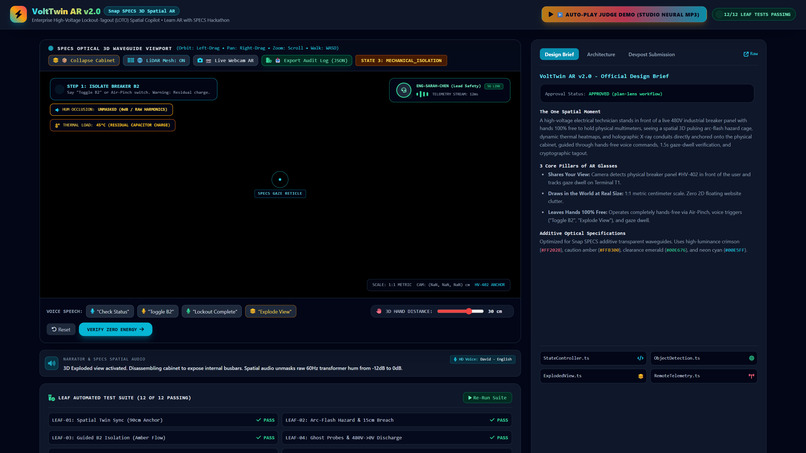Collapse the cabinet view
The width and height of the screenshot is (806, 453).
[x=84, y=61]
